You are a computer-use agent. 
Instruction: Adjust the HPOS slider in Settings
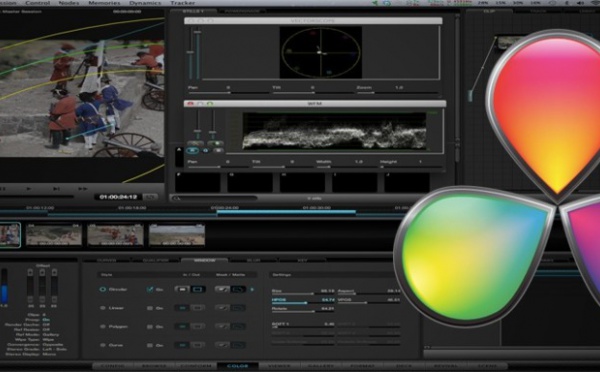click(x=303, y=303)
